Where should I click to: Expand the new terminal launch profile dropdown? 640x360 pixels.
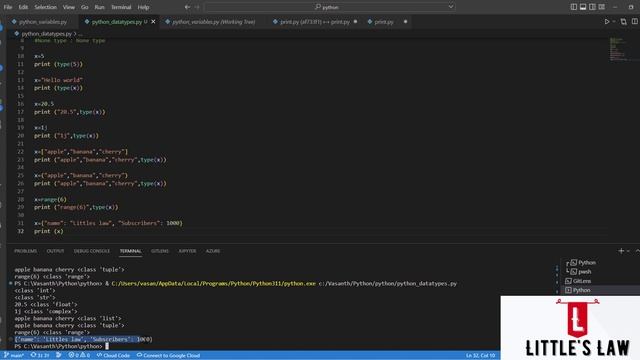(628, 251)
